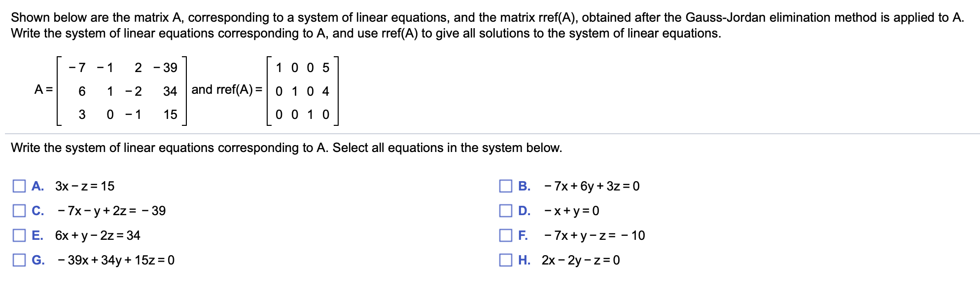Image resolution: width=980 pixels, height=302 pixels.
Task: Select the rref(A) matrix display
Action: [303, 90]
